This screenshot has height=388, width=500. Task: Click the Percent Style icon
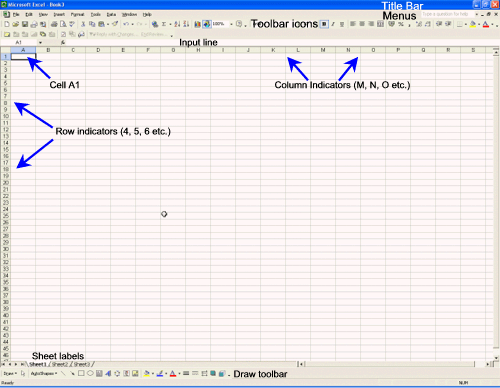(x=401, y=24)
